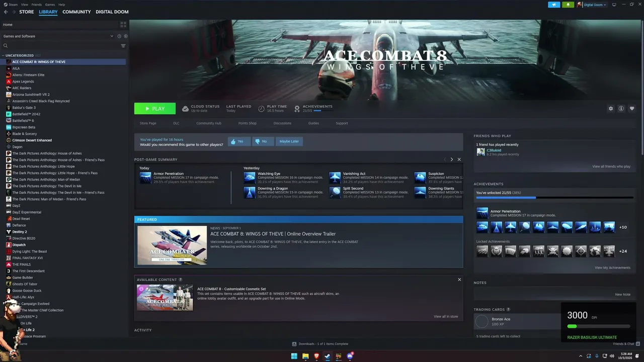Click the recent activity clock icon in sidebar
The width and height of the screenshot is (644, 362).
[x=119, y=36]
